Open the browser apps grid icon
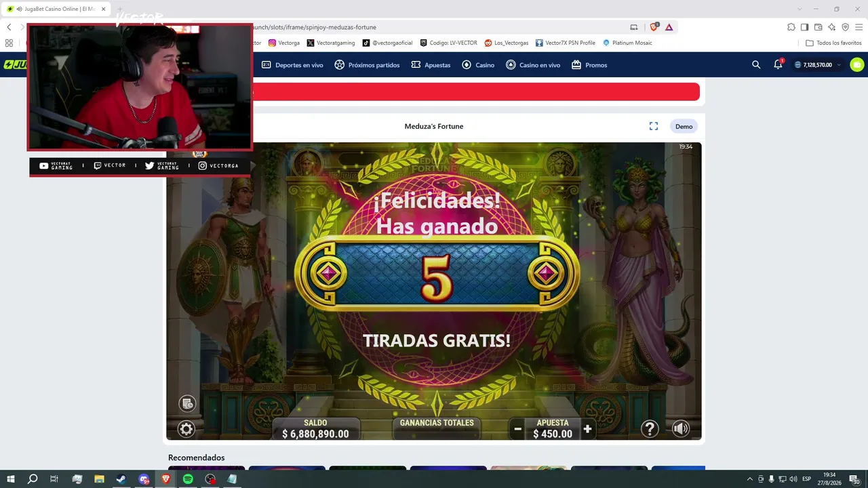Image resolution: width=868 pixels, height=488 pixels. (9, 43)
